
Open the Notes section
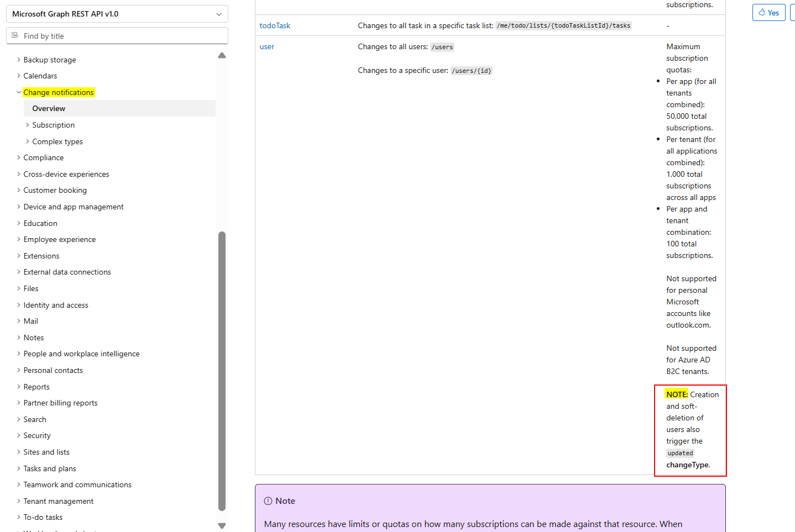34,338
